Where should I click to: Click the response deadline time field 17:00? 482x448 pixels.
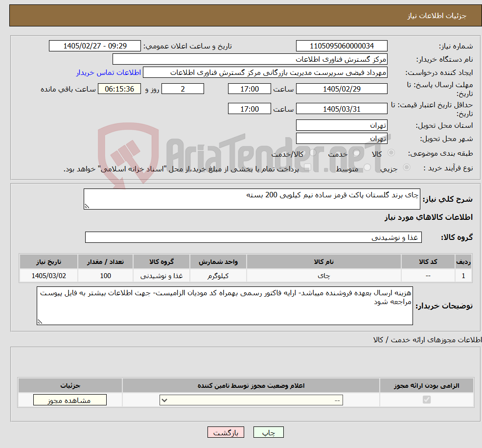coord(249,89)
